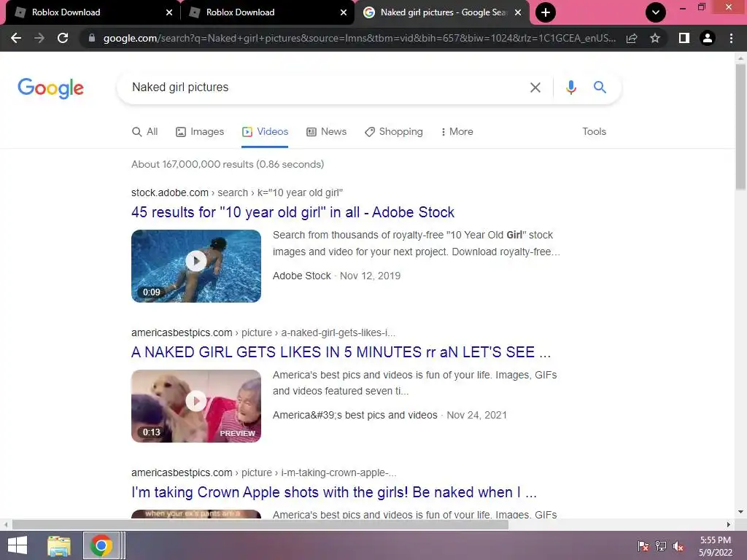Open the Chrome side panel

684,38
